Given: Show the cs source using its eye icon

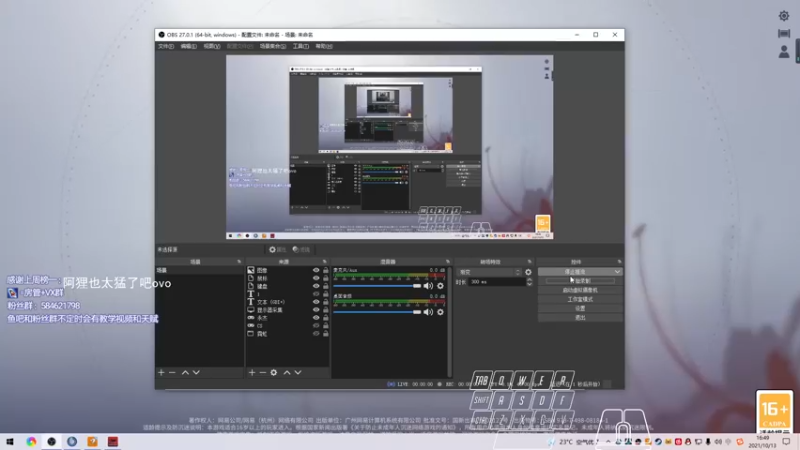Looking at the screenshot, I should point(316,326).
